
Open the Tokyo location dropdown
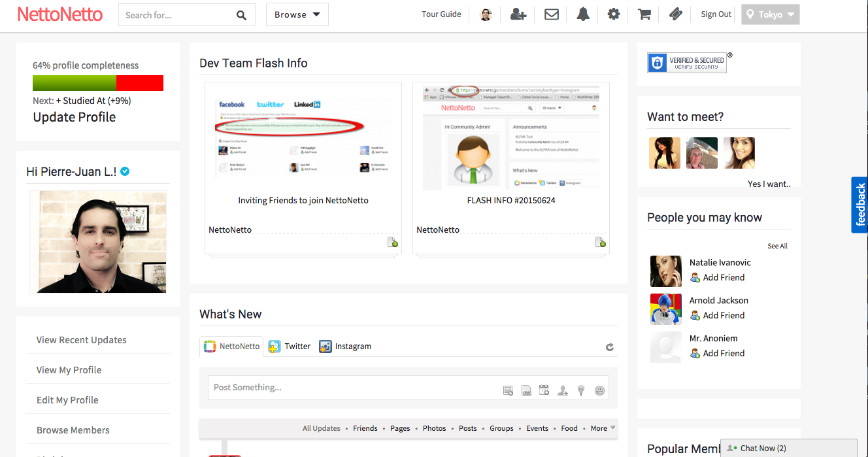pyautogui.click(x=771, y=14)
